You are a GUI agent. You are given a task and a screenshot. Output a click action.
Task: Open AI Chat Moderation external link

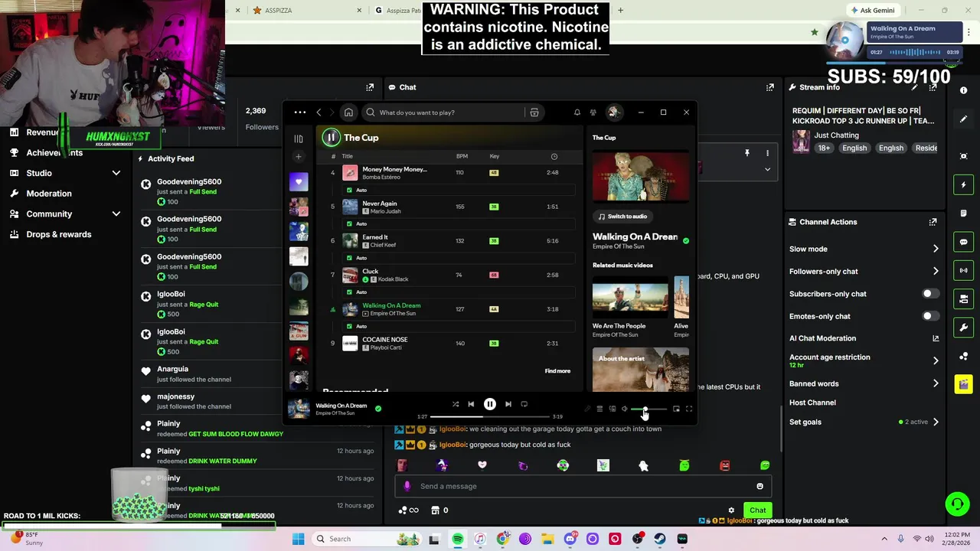click(x=936, y=338)
